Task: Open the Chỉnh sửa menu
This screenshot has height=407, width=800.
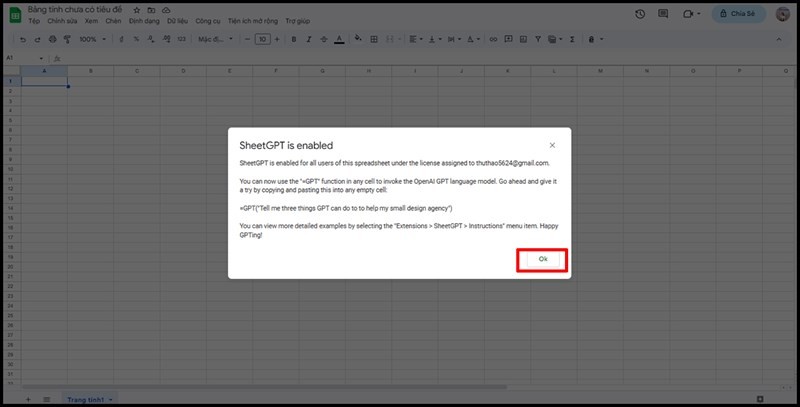Action: 62,21
